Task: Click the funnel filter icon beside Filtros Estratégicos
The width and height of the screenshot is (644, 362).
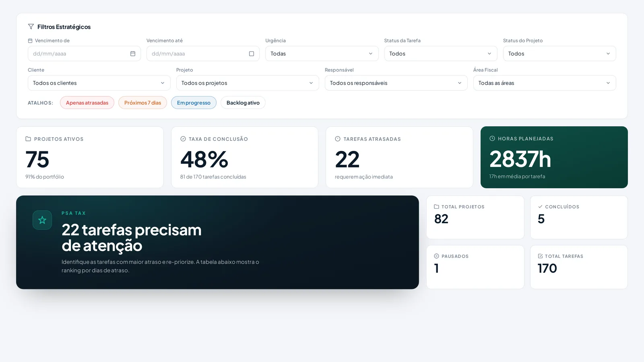Action: pos(31,27)
